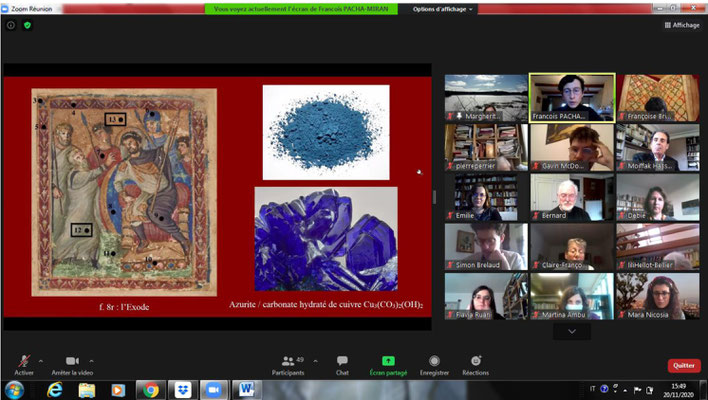Switch to Zoom taskbar icon
This screenshot has height=400, width=708.
214,390
